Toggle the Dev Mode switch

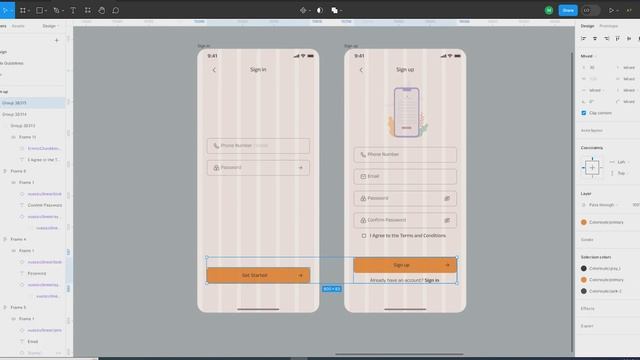591,10
